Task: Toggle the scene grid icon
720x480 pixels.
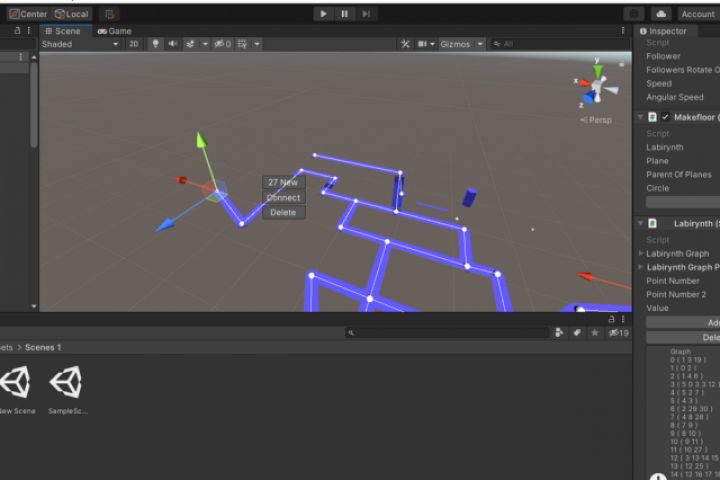Action: point(242,44)
